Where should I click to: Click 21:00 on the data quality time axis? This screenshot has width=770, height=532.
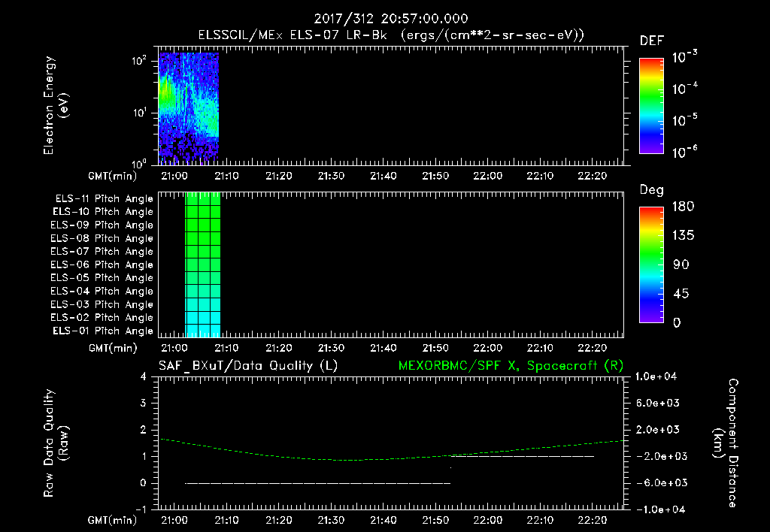[174, 520]
